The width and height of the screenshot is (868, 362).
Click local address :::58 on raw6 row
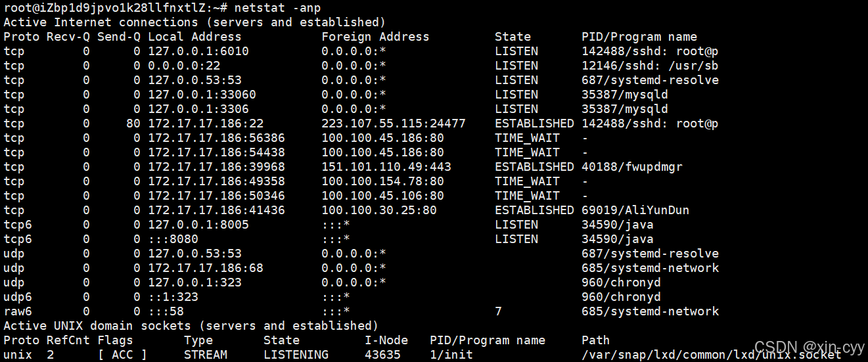pyautogui.click(x=166, y=311)
